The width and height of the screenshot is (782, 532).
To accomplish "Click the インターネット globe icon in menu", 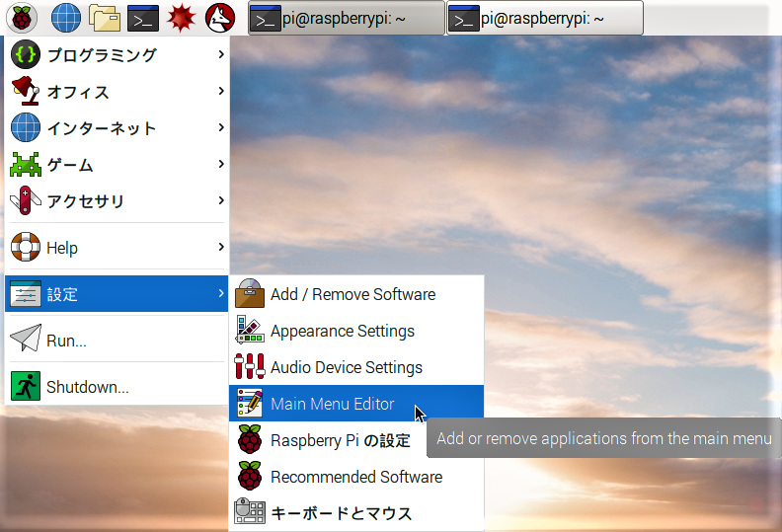I will point(26,127).
